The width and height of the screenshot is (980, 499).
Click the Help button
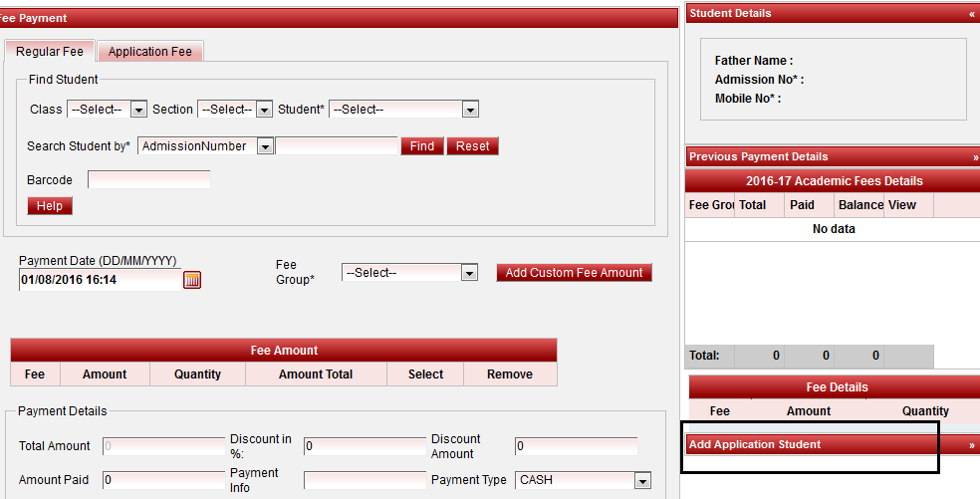point(50,206)
